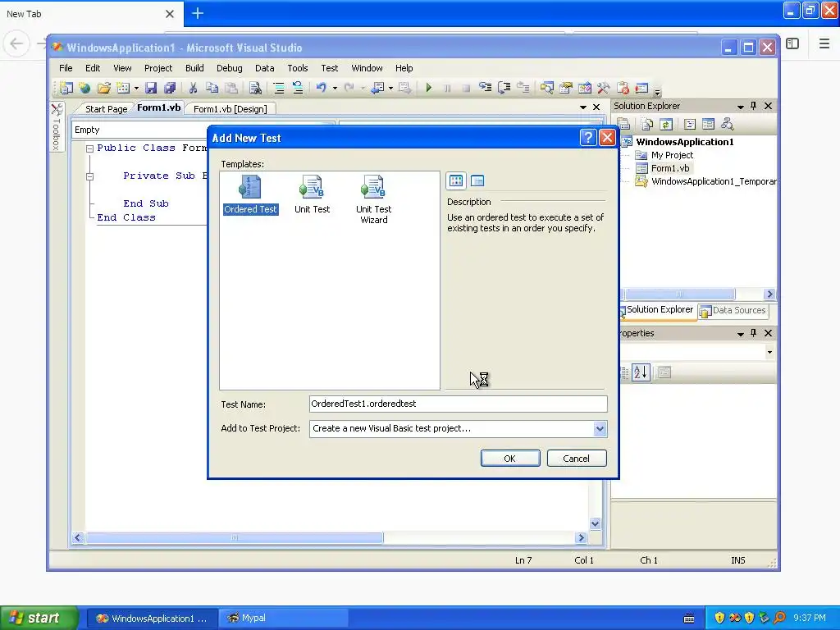840x630 pixels.
Task: Open the Tools menu
Action: [297, 68]
